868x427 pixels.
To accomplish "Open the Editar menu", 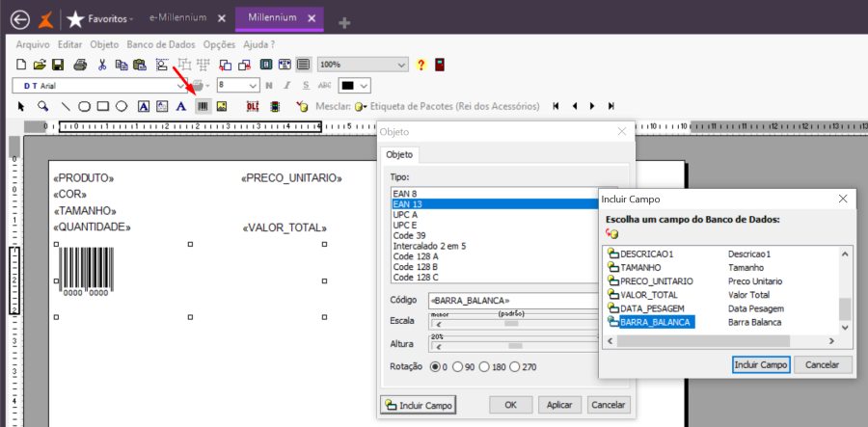I will point(70,44).
